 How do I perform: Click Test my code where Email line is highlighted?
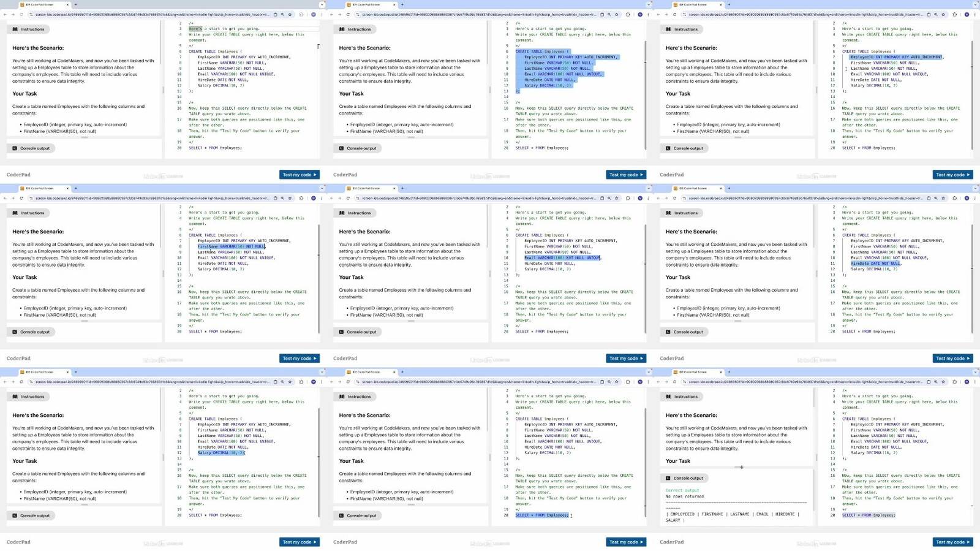(626, 359)
